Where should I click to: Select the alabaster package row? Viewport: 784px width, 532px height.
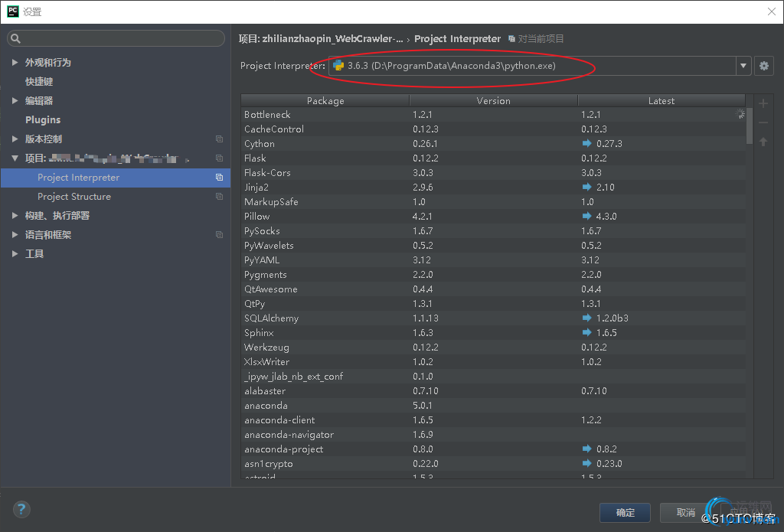pos(493,390)
